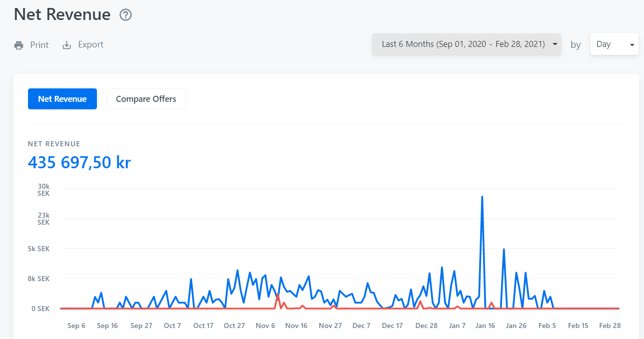The image size is (644, 339).
Task: Click the red line peak near Nov 6
Action: [278, 295]
